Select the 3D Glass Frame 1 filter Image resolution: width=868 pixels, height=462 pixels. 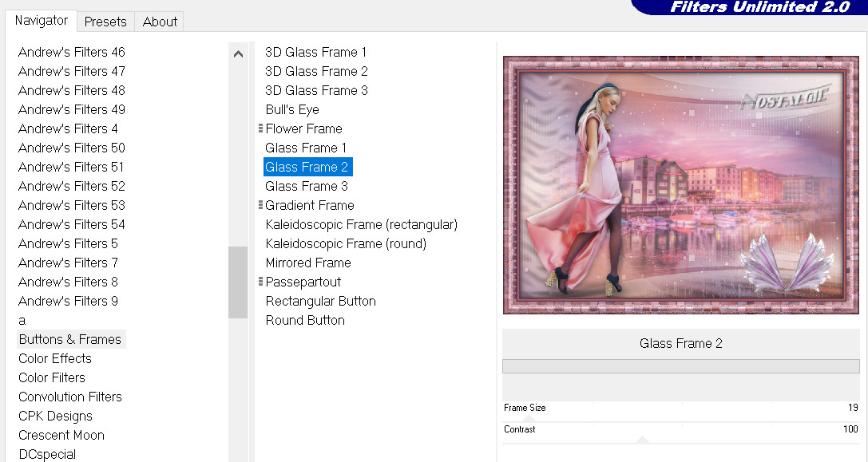[x=315, y=52]
